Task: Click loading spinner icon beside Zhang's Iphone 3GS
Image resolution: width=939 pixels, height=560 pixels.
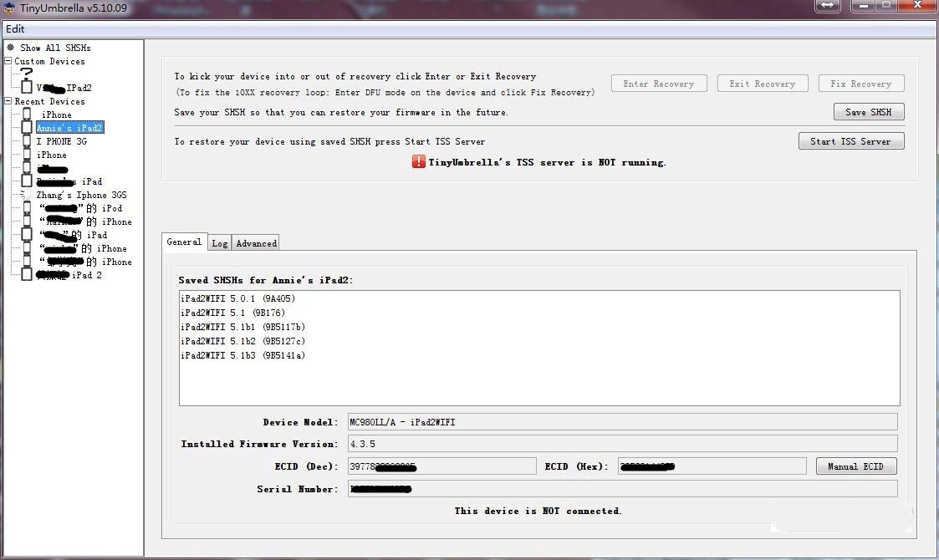Action: point(27,195)
